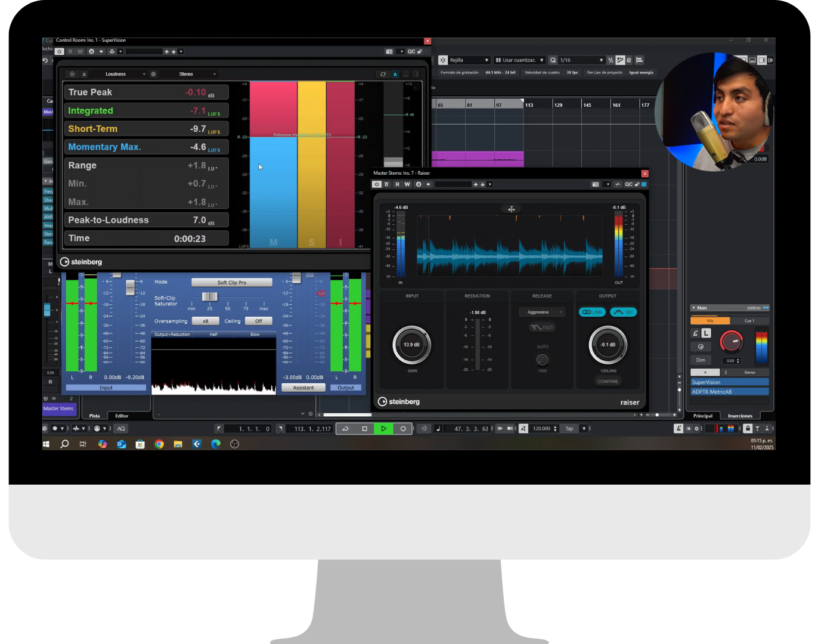Open the SuperVision QC quick controls button
This screenshot has width=821, height=644.
click(411, 52)
